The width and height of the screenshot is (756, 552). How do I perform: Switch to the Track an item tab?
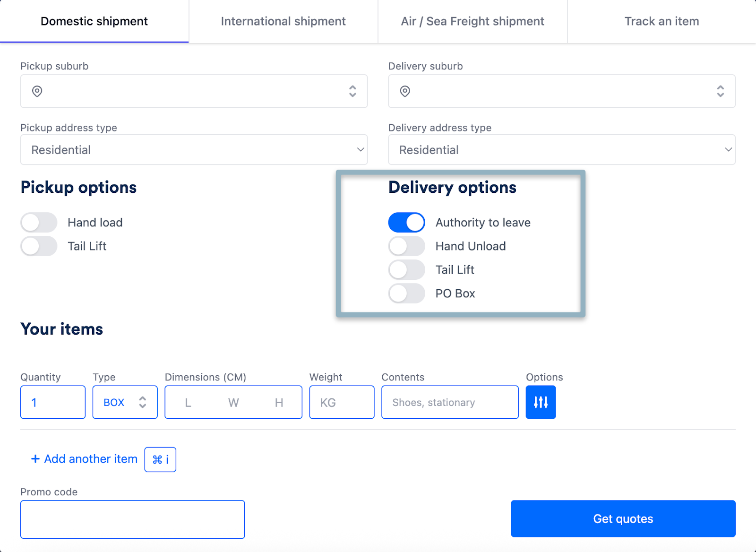[x=661, y=21]
